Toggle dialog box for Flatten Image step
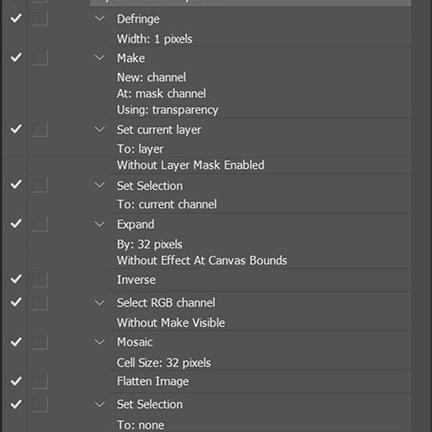The width and height of the screenshot is (432, 432). 40,381
